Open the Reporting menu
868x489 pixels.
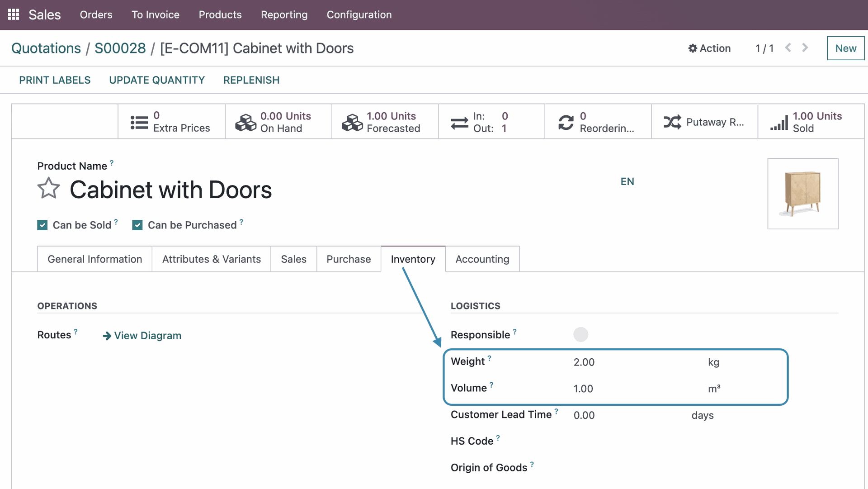(x=284, y=14)
